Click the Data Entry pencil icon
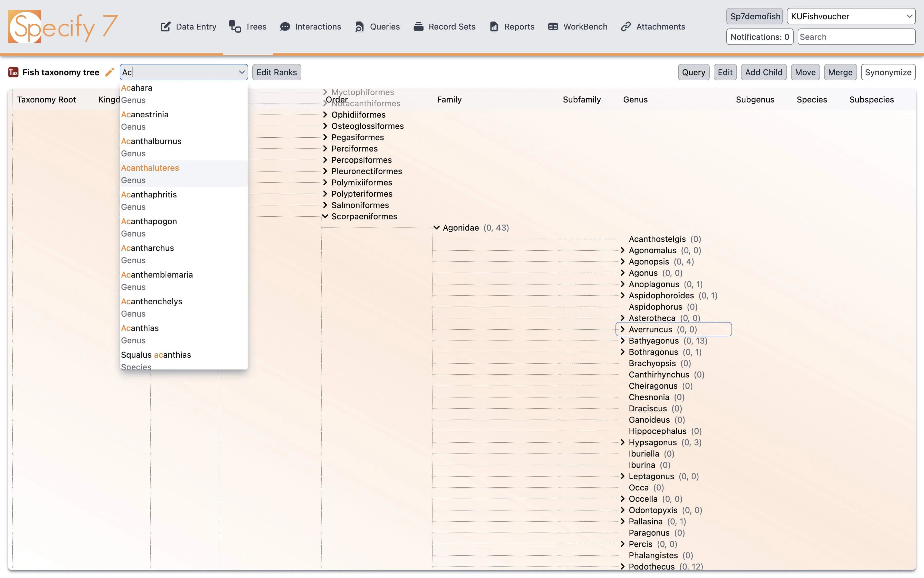The width and height of the screenshot is (924, 578). coord(166,27)
